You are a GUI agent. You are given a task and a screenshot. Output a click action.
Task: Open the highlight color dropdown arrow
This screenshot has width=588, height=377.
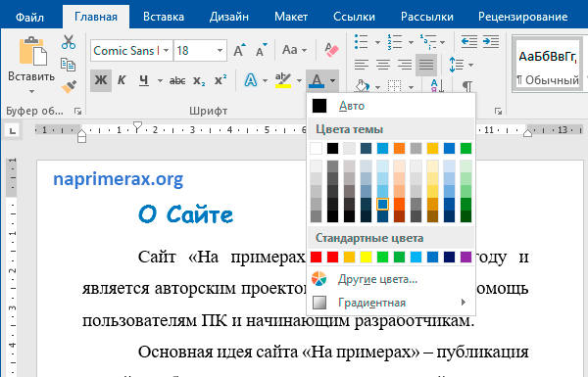(299, 80)
